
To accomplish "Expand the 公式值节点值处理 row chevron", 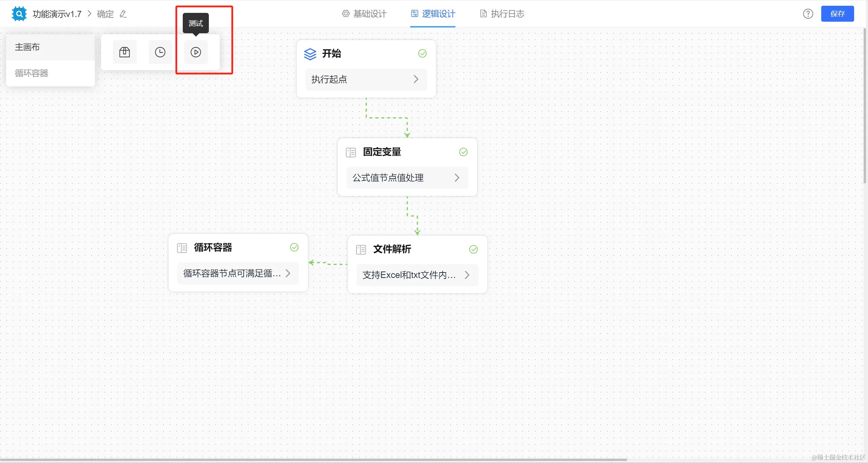I will (x=457, y=178).
